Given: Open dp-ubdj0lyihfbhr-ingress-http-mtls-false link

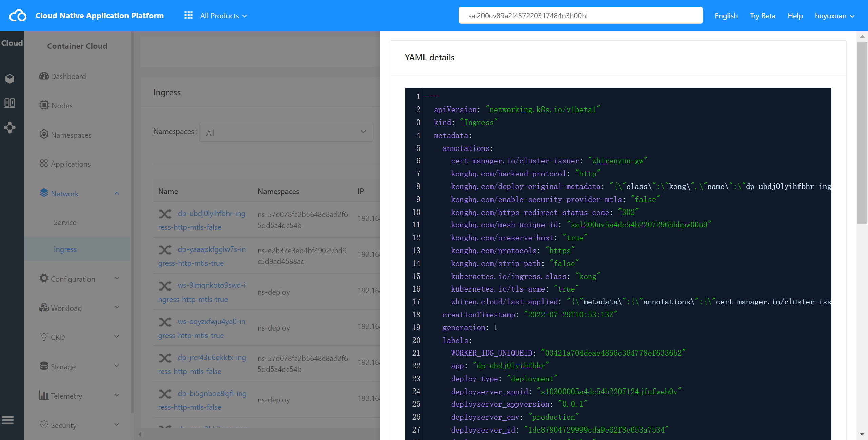Looking at the screenshot, I should click(x=202, y=220).
